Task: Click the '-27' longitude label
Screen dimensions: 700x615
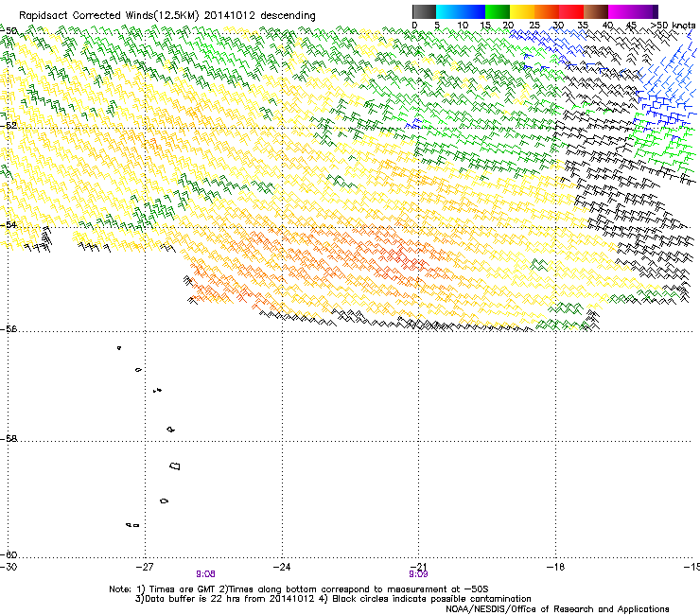Action: [144, 567]
